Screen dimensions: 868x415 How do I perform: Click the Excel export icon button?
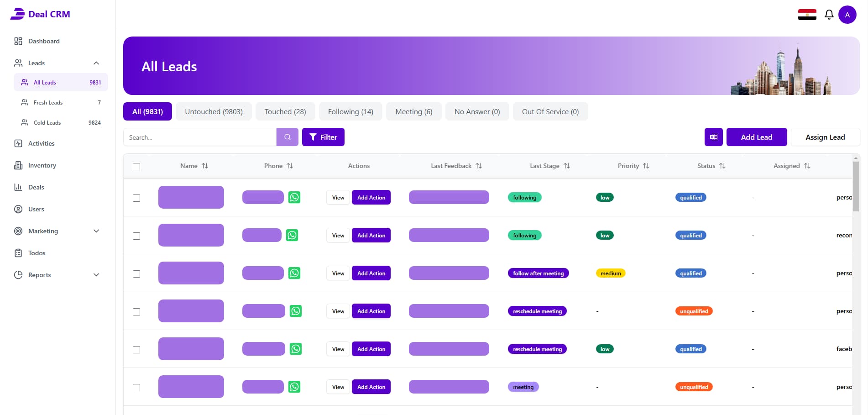[x=714, y=137]
